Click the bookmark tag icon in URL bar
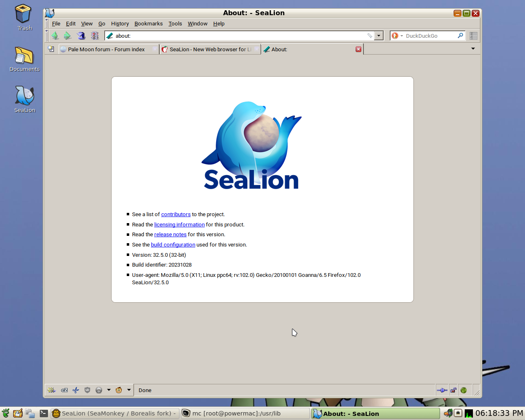 [370, 36]
